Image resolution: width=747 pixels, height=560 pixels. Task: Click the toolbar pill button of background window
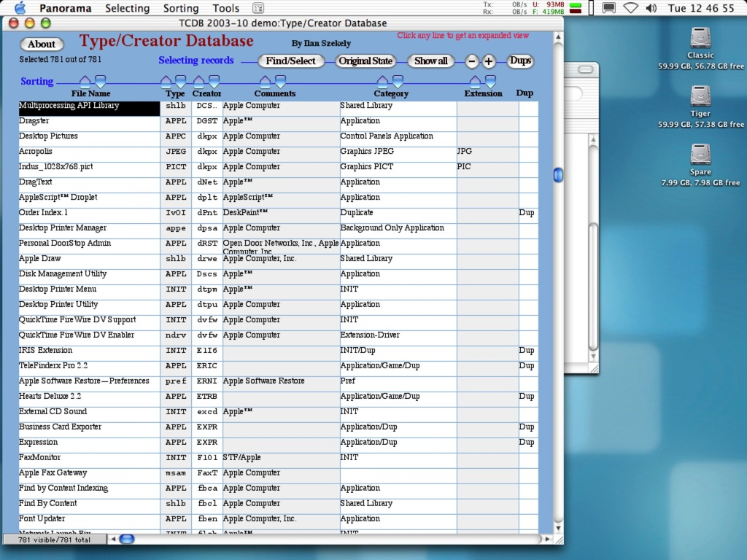(x=586, y=70)
